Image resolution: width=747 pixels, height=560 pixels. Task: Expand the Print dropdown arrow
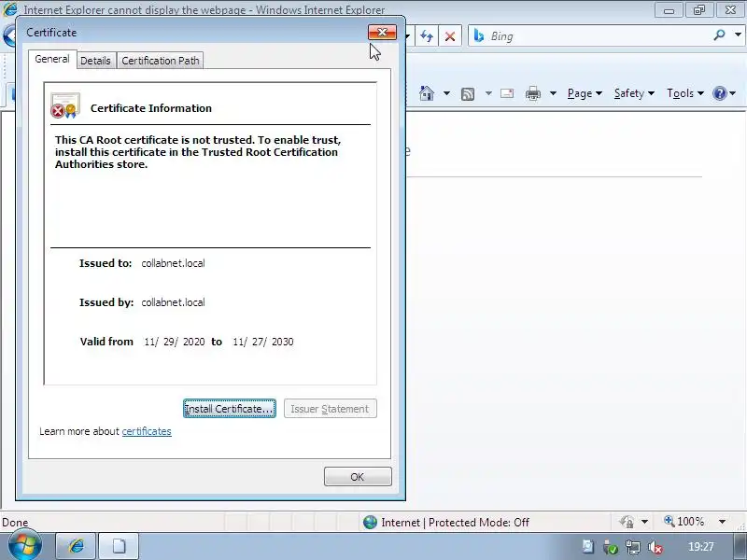point(553,93)
